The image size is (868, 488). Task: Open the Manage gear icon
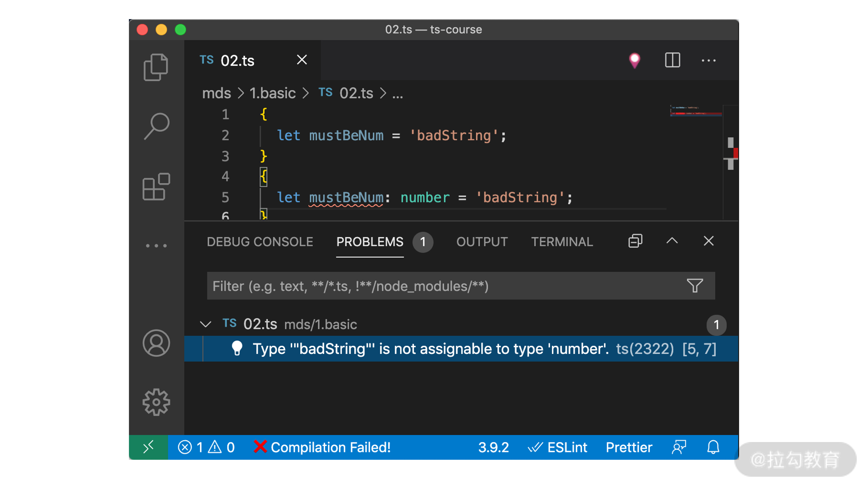(x=156, y=402)
